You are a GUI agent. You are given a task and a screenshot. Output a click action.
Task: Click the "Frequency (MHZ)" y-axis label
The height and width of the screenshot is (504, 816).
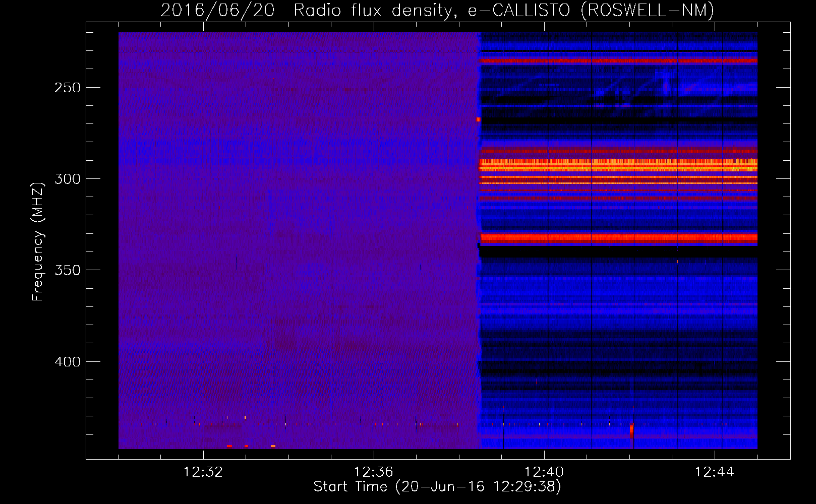pyautogui.click(x=38, y=241)
